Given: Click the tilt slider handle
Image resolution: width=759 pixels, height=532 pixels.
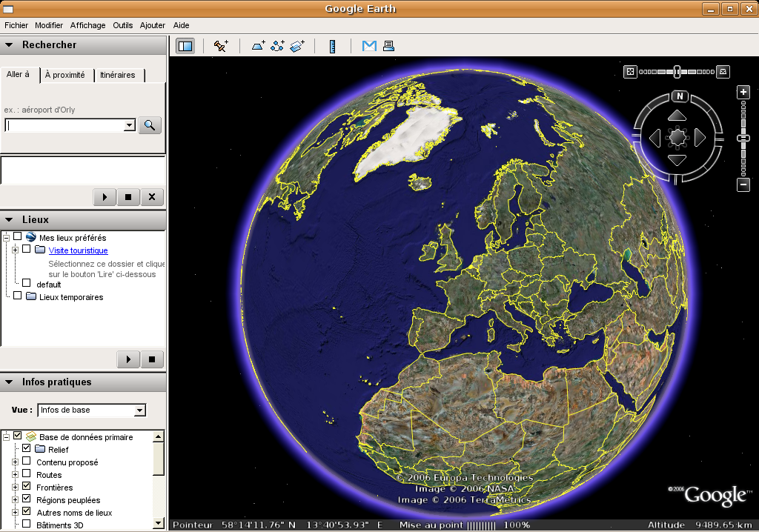Looking at the screenshot, I should [677, 72].
